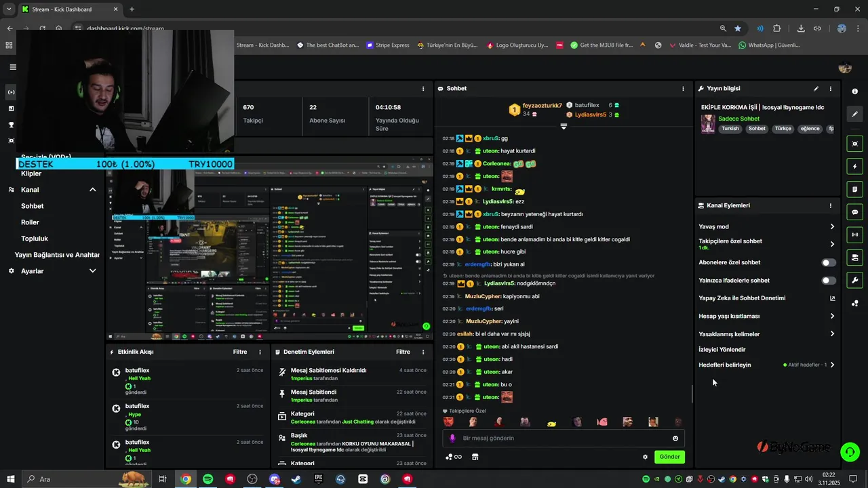
Task: Click the Turkish stream tag
Action: click(x=730, y=129)
